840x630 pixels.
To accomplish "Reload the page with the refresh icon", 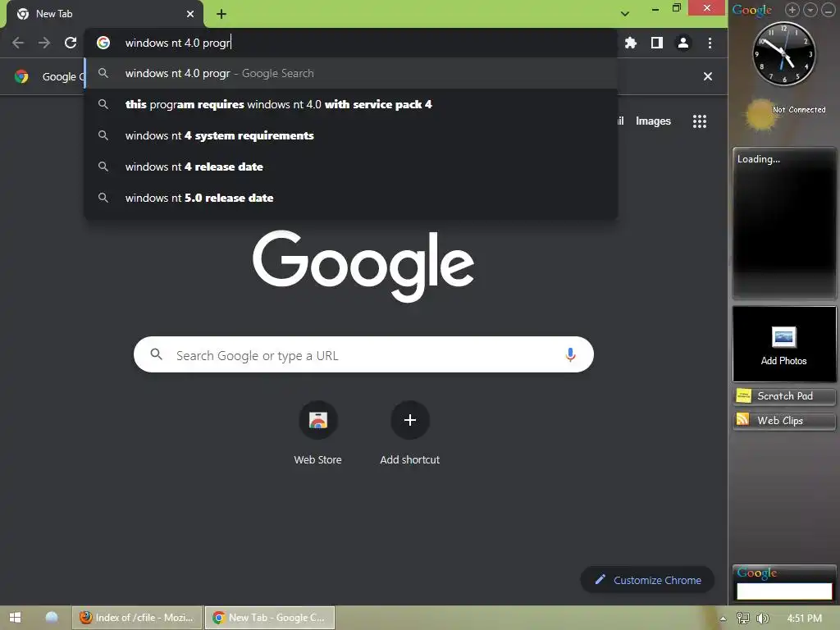I will pyautogui.click(x=71, y=43).
